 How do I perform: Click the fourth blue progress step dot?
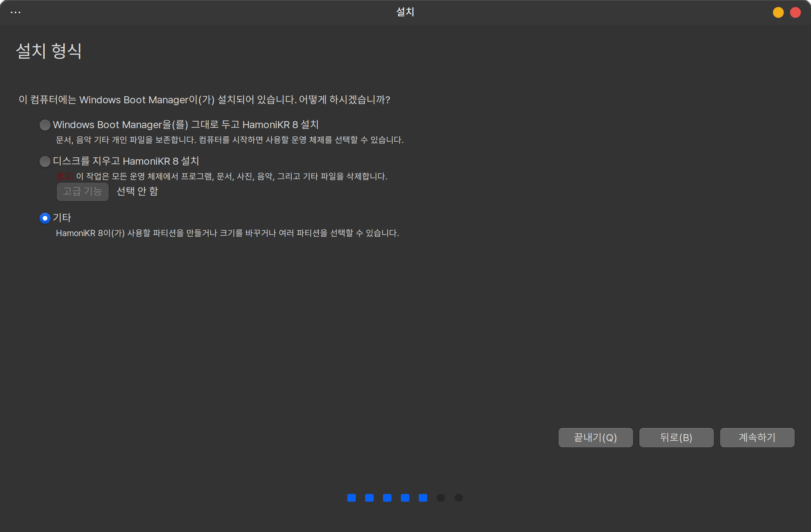[x=405, y=498]
